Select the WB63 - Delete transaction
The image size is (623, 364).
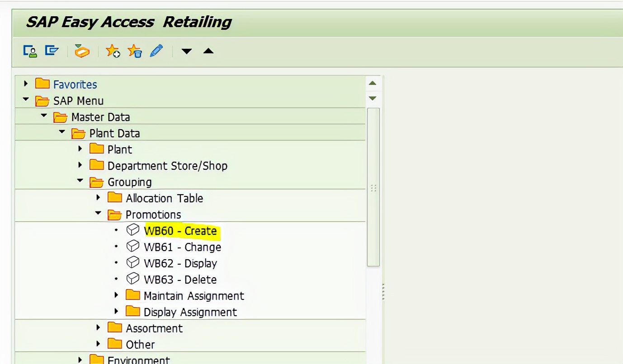coord(180,280)
